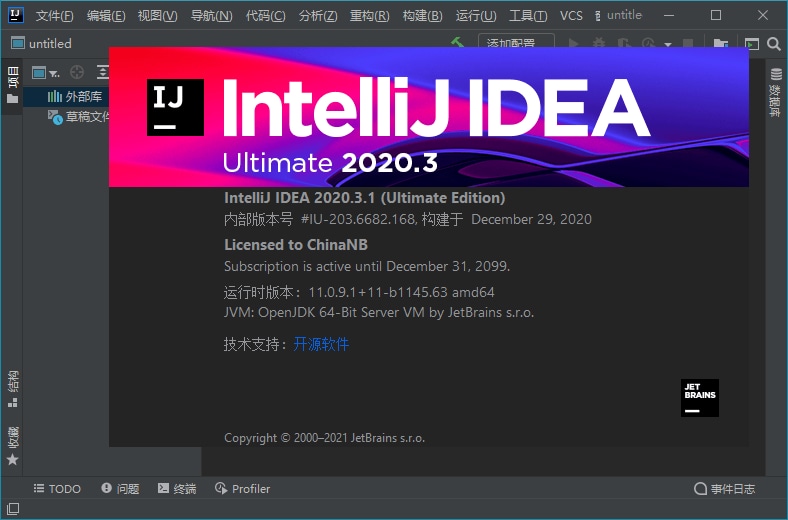Open the 导航(N) menu
788x520 pixels.
pos(212,16)
